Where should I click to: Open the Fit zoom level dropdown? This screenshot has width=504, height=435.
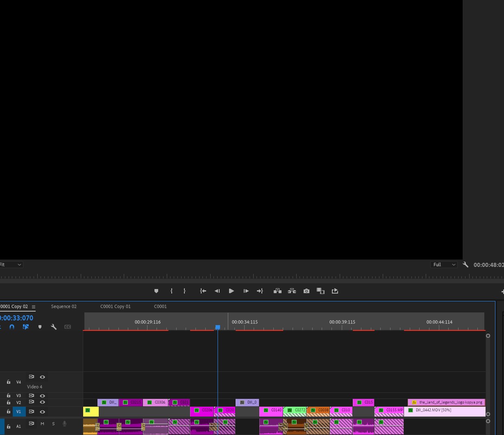(x=10, y=264)
